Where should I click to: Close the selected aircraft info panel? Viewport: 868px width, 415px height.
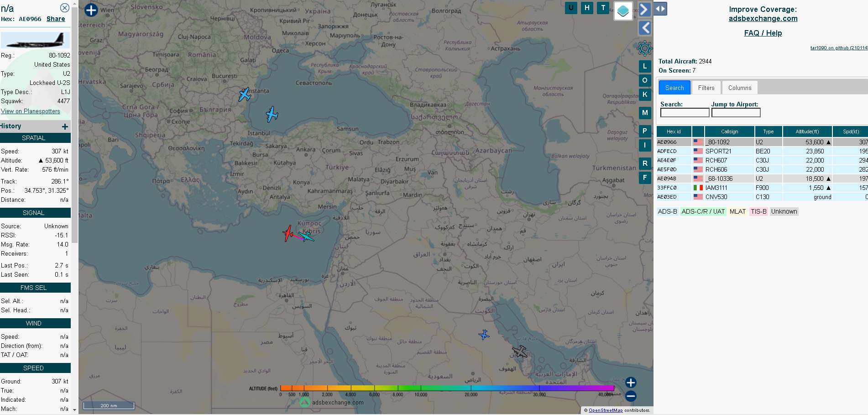(65, 8)
